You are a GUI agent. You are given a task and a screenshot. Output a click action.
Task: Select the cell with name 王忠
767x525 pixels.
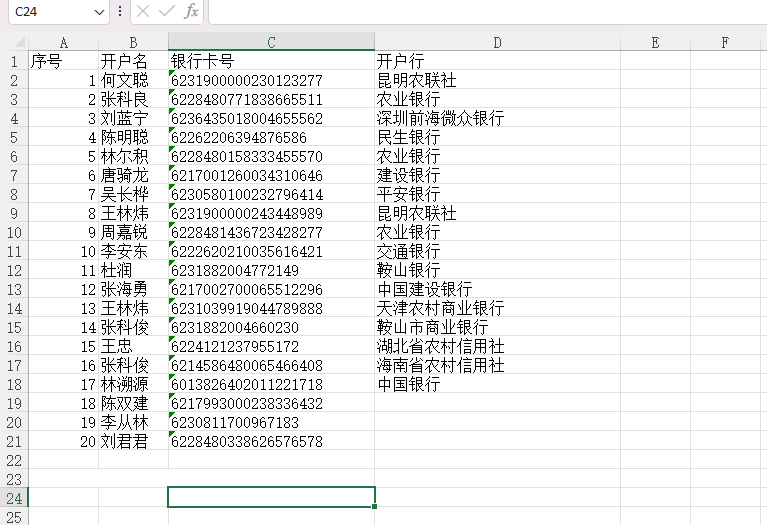(134, 346)
